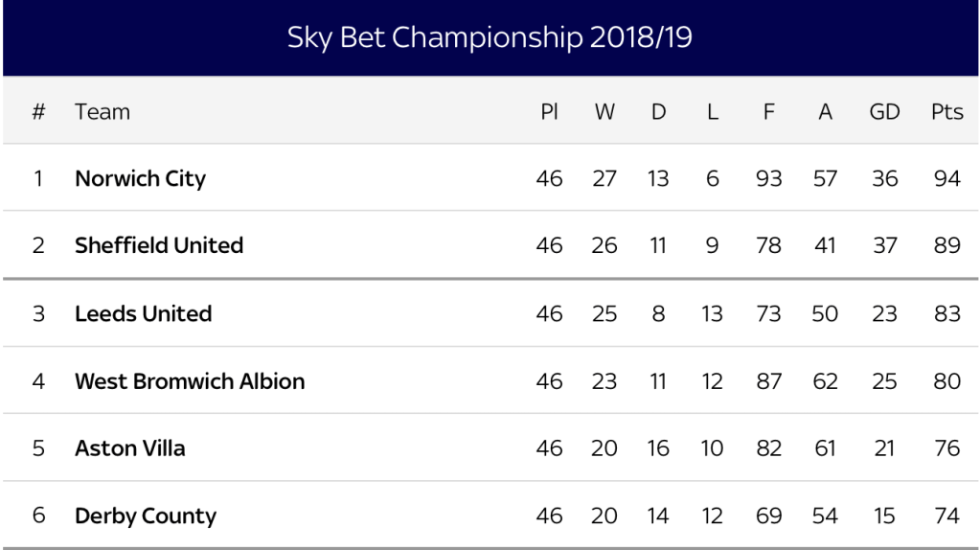Click the West Bromwich Albion link
Viewport: 980px width, 550px height.
click(190, 381)
